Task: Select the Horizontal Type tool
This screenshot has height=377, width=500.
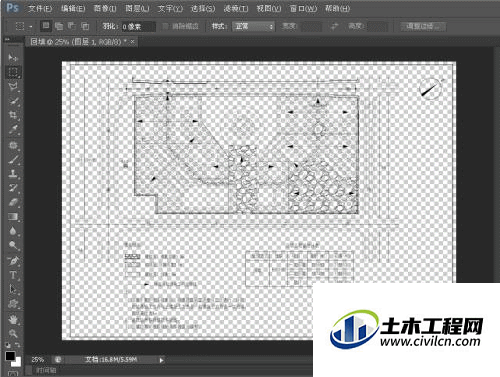Action: [x=13, y=275]
